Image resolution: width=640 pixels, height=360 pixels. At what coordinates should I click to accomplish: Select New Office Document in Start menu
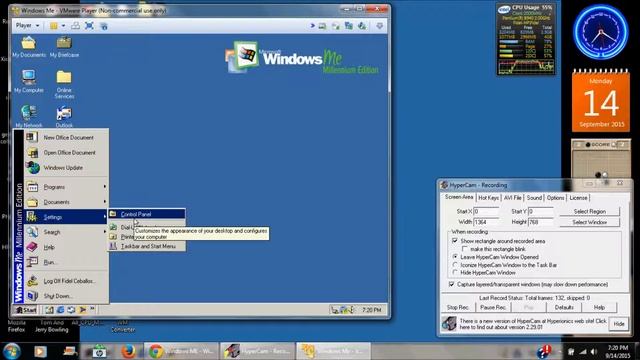66,138
